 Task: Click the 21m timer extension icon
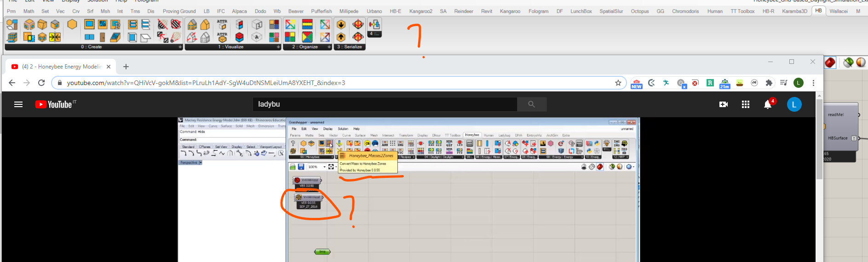pos(724,83)
